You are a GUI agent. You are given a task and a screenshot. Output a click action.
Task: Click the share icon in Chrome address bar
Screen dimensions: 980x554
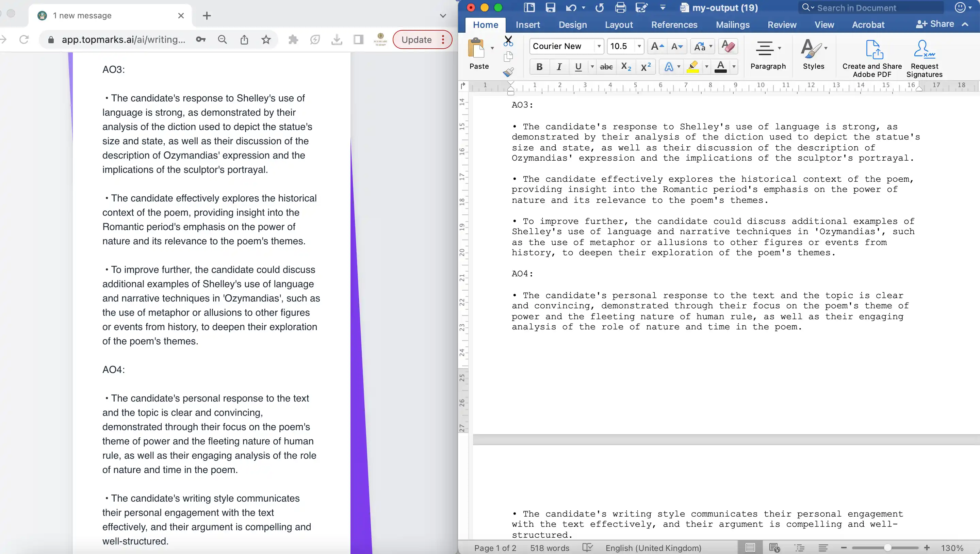point(244,39)
